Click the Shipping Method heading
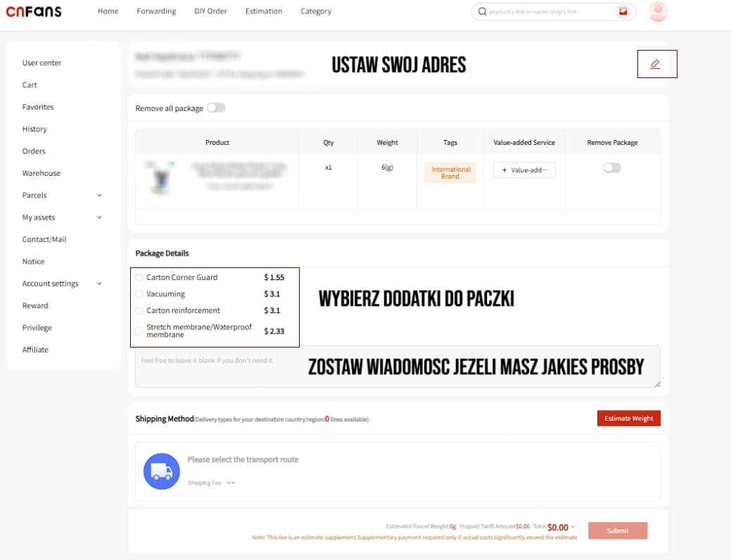The width and height of the screenshot is (731, 560). pyautogui.click(x=165, y=419)
